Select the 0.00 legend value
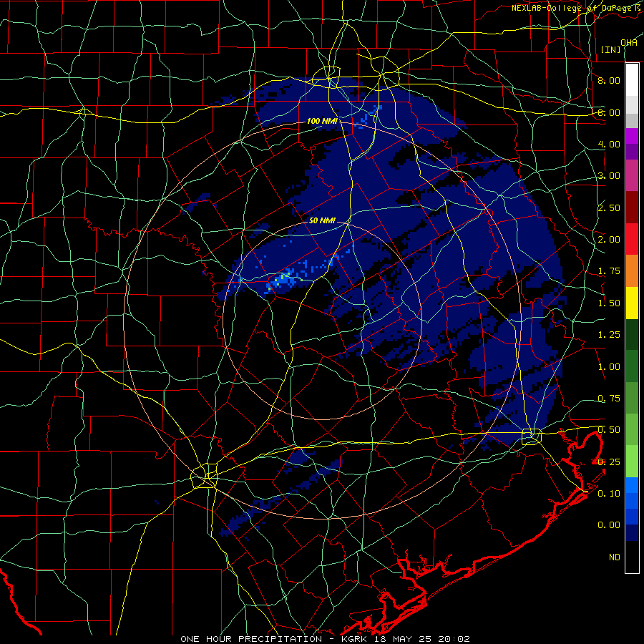The height and width of the screenshot is (644, 644). [x=609, y=525]
